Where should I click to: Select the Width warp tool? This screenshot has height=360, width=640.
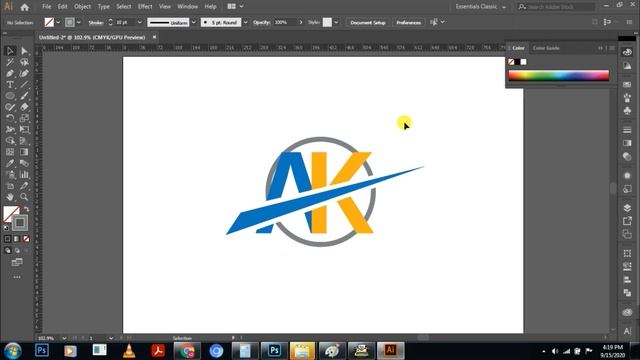pyautogui.click(x=10, y=129)
